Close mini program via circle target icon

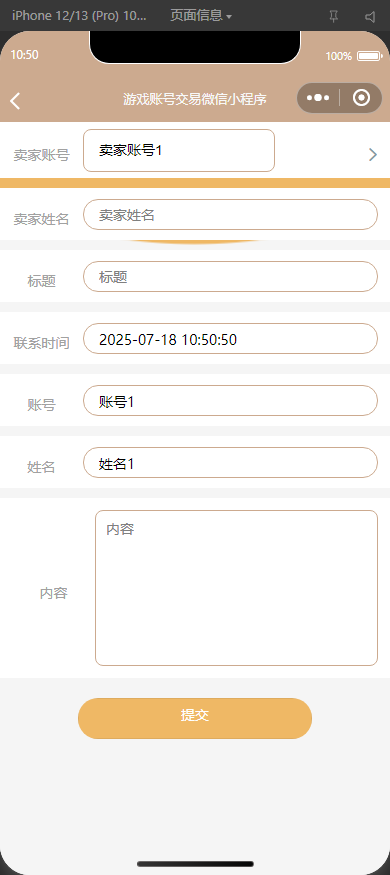tap(362, 98)
